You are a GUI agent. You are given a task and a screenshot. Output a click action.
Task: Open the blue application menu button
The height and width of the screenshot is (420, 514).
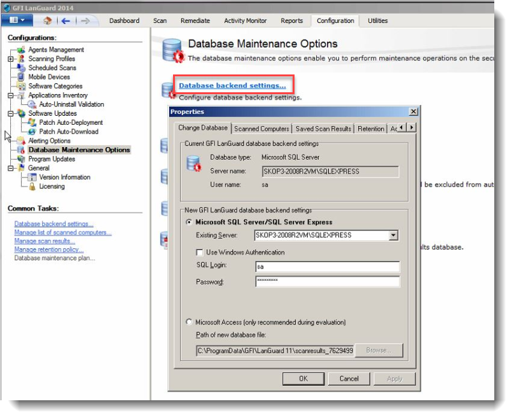(17, 21)
